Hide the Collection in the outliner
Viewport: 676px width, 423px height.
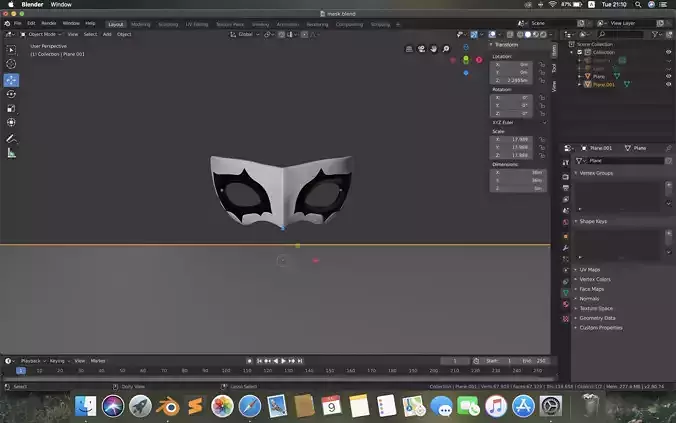coord(668,52)
